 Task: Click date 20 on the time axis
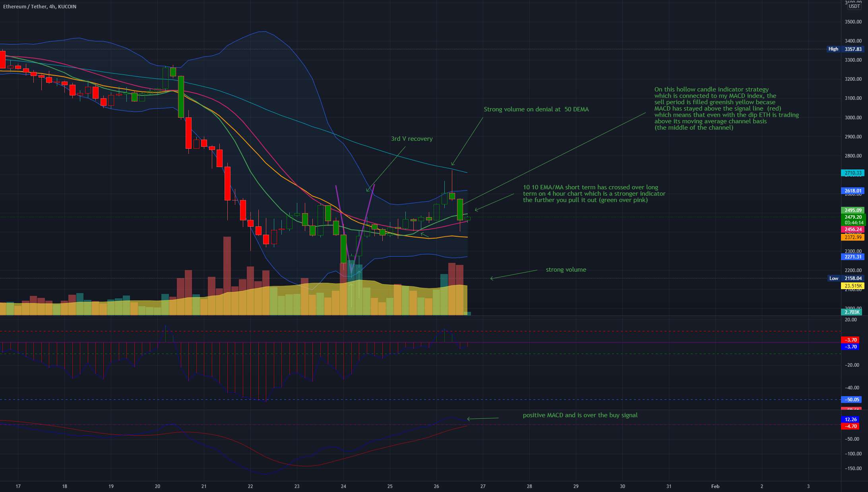(x=157, y=486)
